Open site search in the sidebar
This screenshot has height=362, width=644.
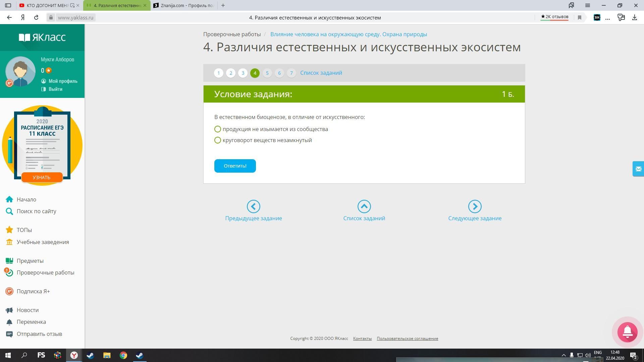[36, 211]
